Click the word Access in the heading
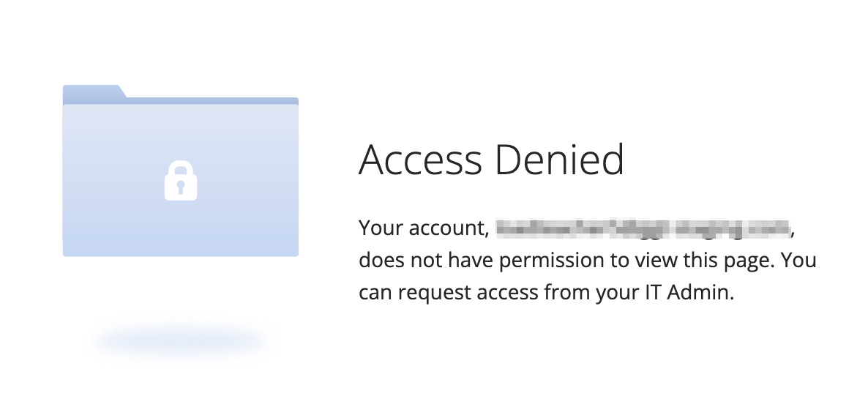 click(421, 160)
